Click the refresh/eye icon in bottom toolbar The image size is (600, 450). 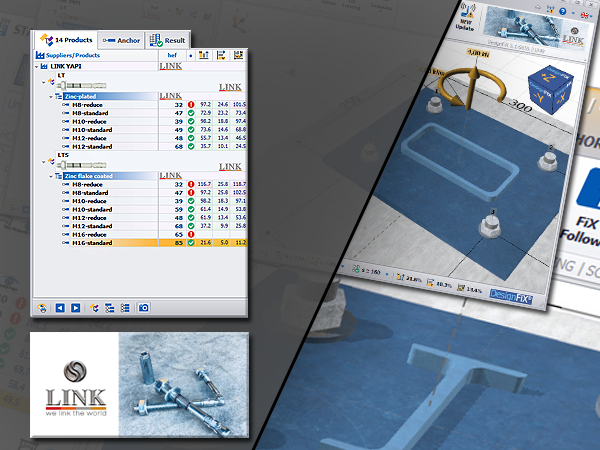[x=42, y=308]
